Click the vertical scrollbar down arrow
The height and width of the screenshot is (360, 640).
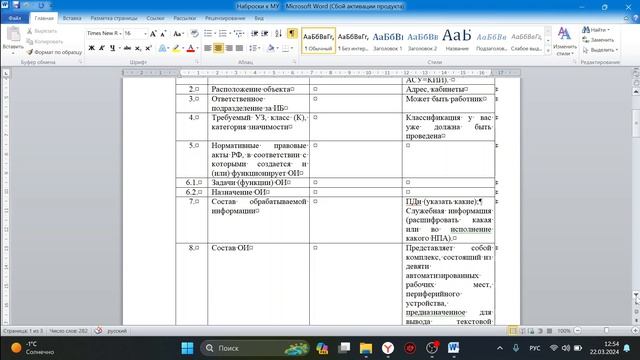click(636, 294)
